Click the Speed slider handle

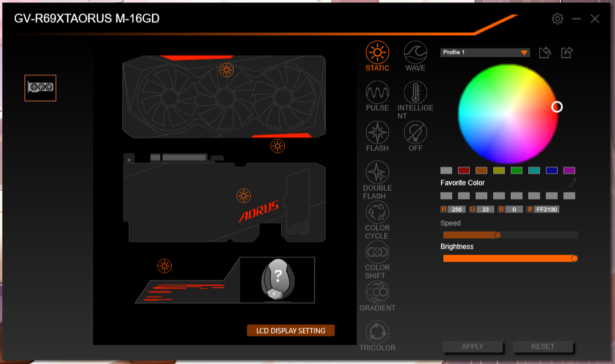pos(498,235)
